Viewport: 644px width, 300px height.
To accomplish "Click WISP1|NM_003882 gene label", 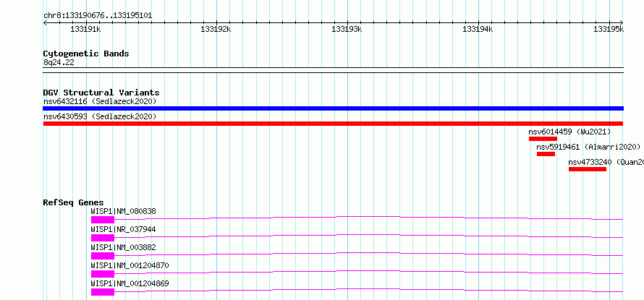I will tap(123, 247).
